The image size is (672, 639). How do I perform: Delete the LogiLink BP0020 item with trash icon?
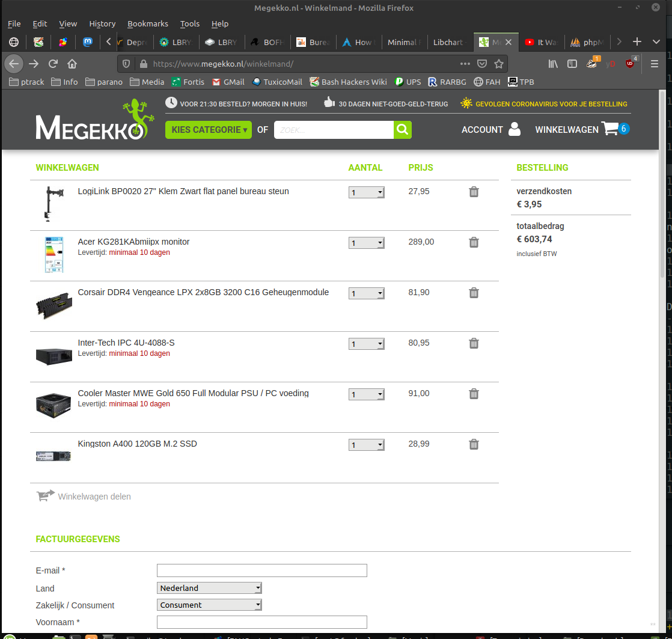click(474, 192)
